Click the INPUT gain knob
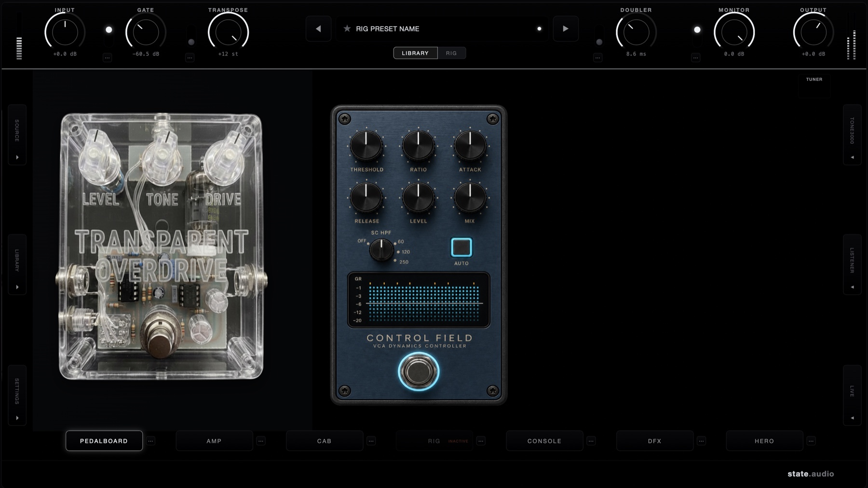 [65, 32]
